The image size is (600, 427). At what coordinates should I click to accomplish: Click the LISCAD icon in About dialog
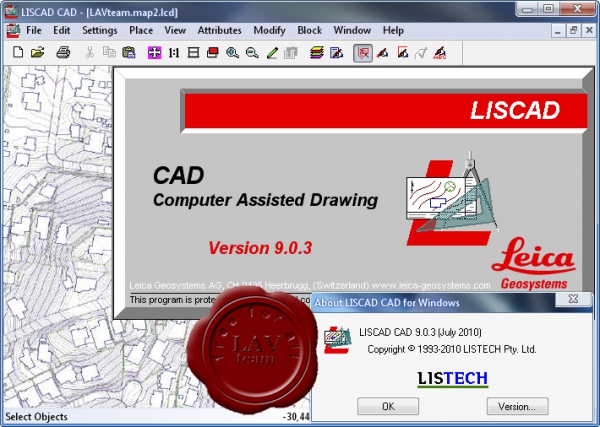click(x=337, y=340)
